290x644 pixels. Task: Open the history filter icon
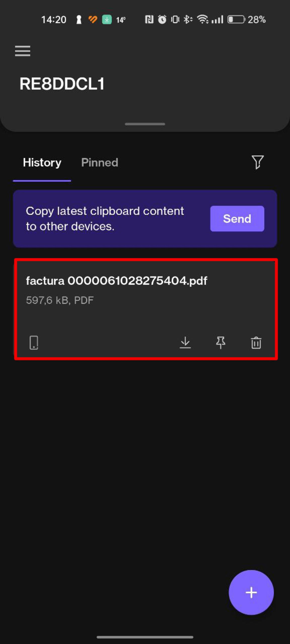[257, 162]
